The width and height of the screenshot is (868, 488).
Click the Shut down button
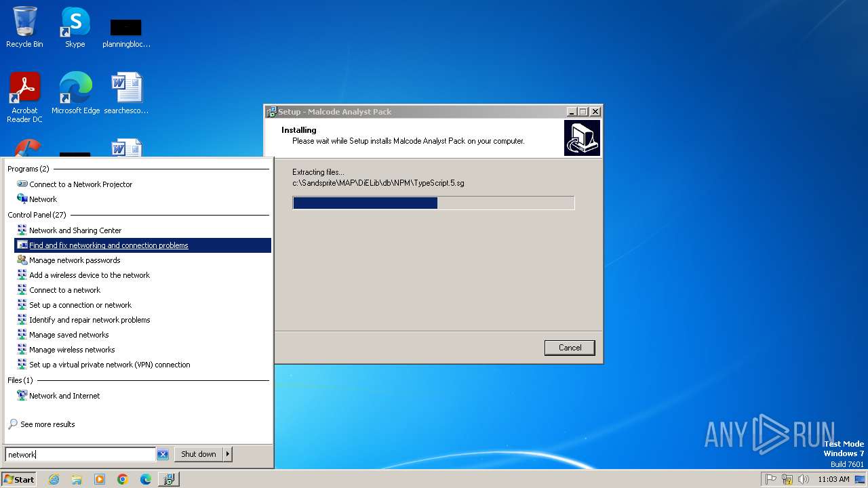199,454
